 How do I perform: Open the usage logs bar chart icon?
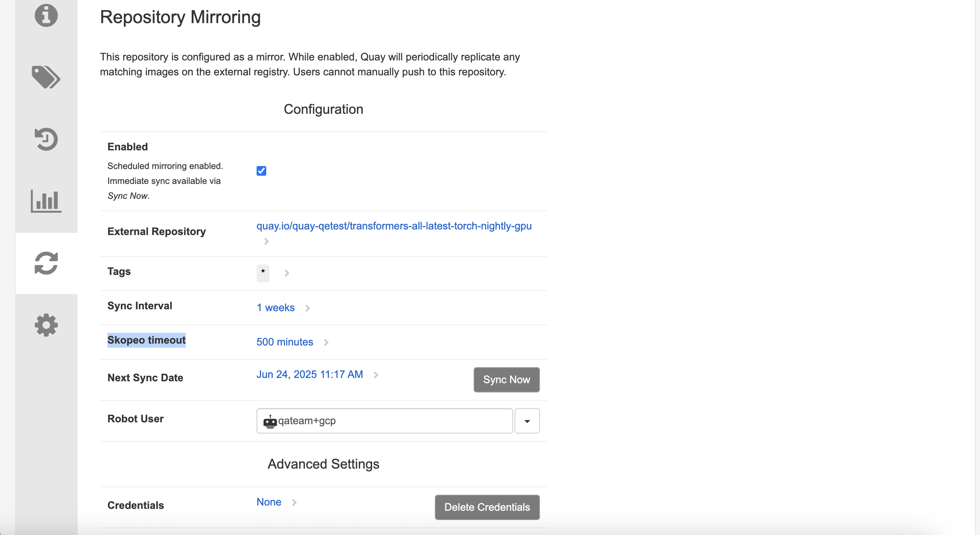pos(46,201)
